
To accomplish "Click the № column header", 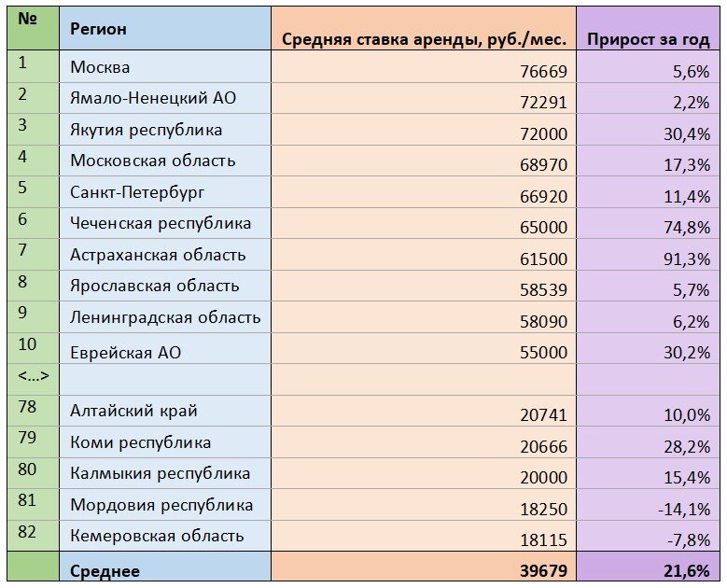I will coord(27,17).
